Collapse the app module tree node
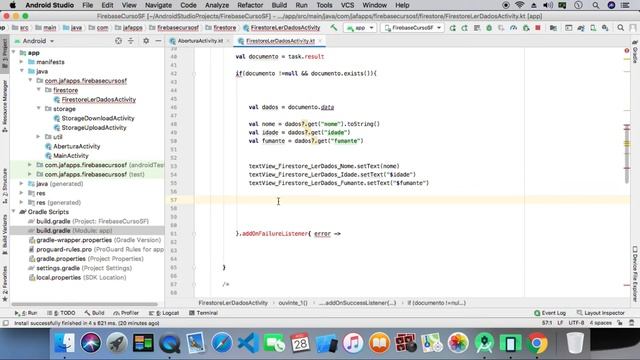This screenshot has width=640, height=360. click(14, 53)
